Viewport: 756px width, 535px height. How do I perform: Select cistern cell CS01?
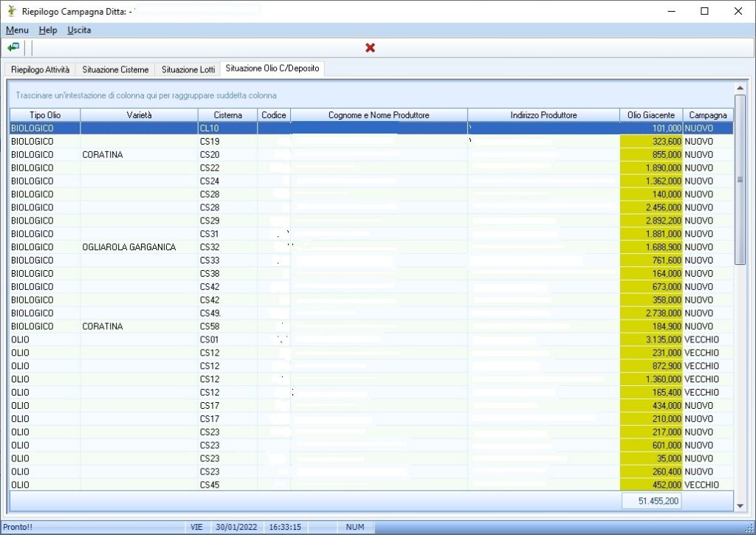point(227,339)
